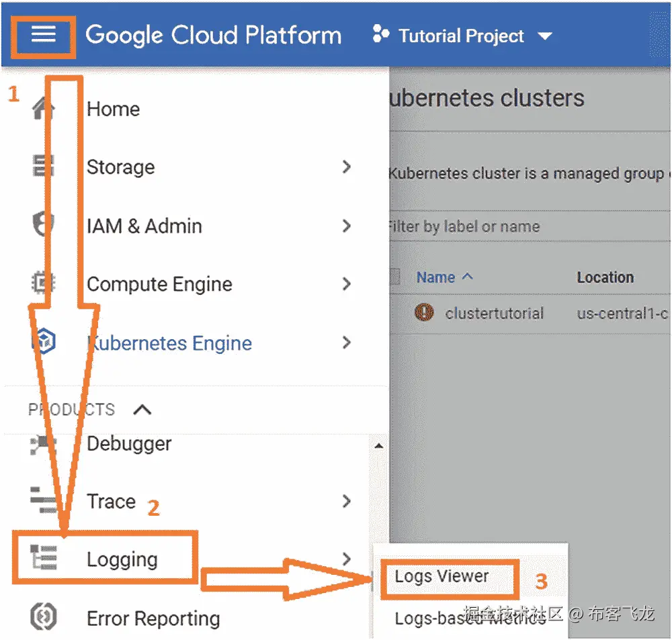
Task: Expand the Compute Engine submenu arrow
Action: pos(347,283)
